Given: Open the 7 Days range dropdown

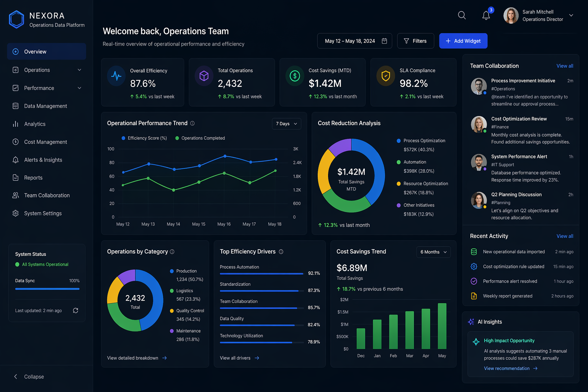Looking at the screenshot, I should pyautogui.click(x=287, y=124).
